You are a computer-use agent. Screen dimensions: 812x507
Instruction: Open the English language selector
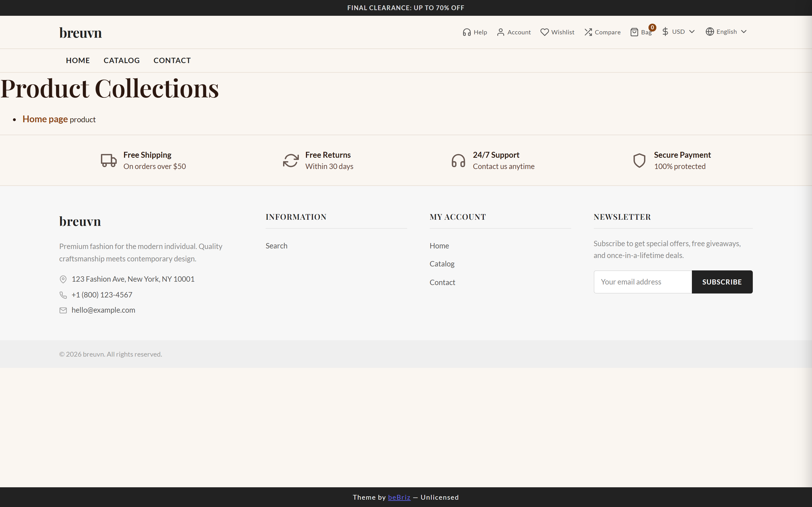(x=727, y=32)
